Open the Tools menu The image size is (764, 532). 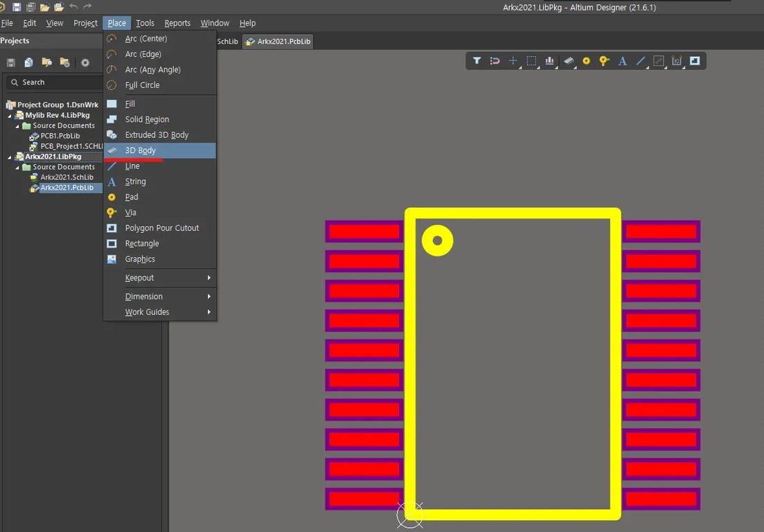(145, 23)
